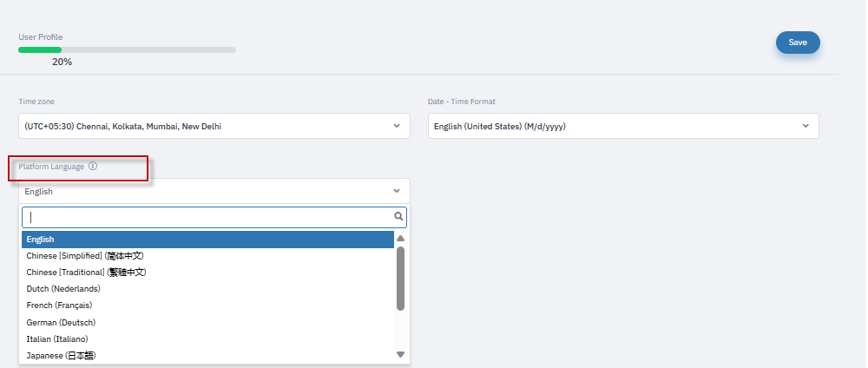
Task: Select Japanese language option
Action: (61, 355)
